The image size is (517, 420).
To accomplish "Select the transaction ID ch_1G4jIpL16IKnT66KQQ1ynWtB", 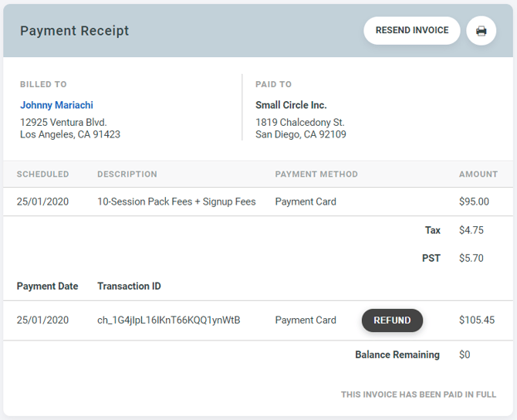I will point(168,320).
